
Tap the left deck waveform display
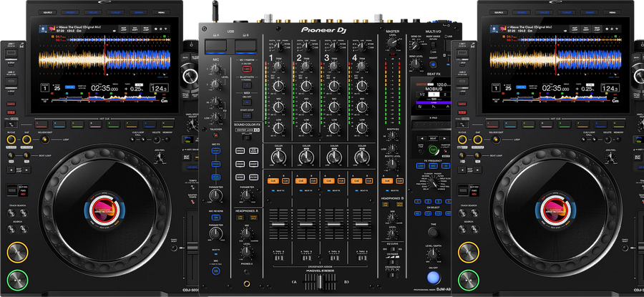[x=104, y=59]
